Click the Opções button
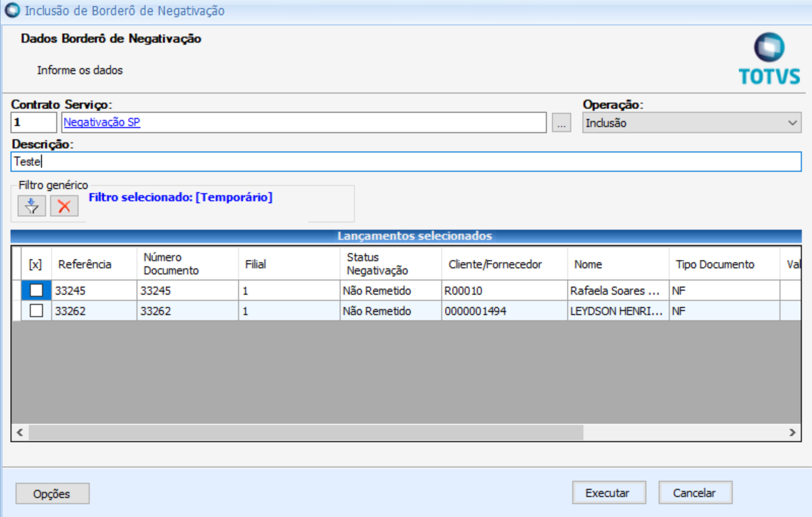812x517 pixels. pos(52,494)
